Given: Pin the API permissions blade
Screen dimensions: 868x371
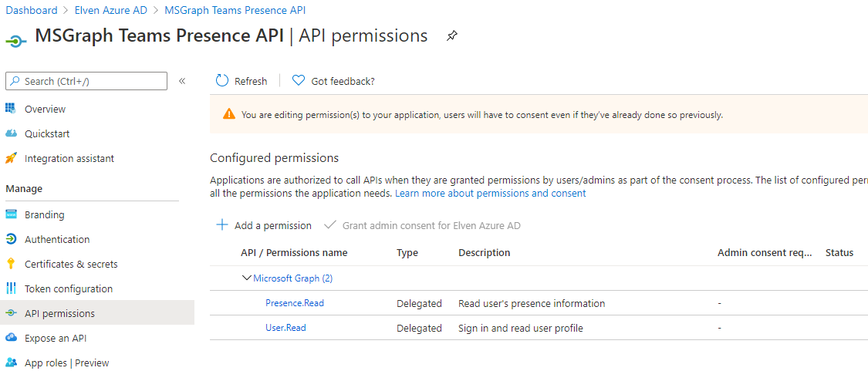Looking at the screenshot, I should tap(451, 36).
